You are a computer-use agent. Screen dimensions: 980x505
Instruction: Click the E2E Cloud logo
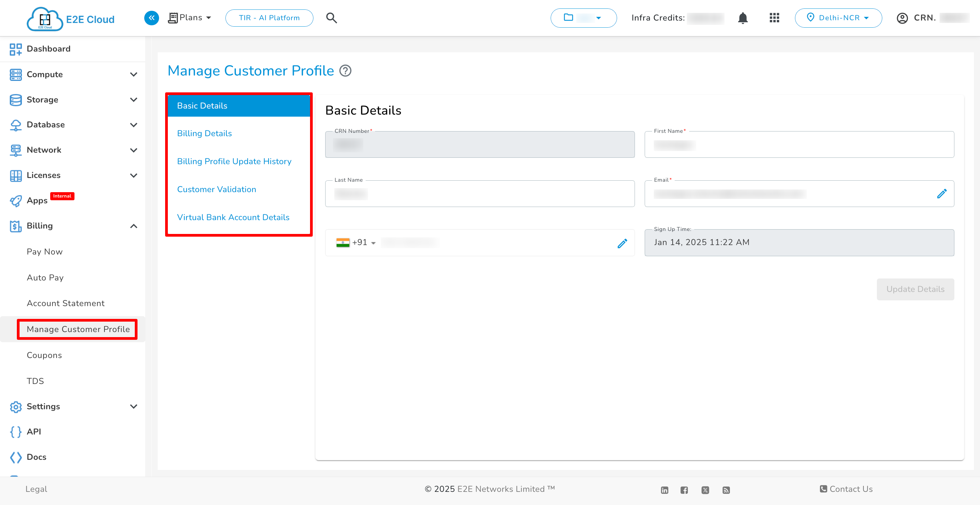(x=71, y=19)
